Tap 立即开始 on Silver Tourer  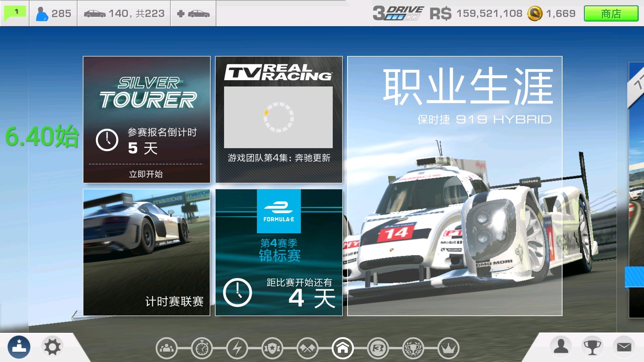[x=146, y=174]
